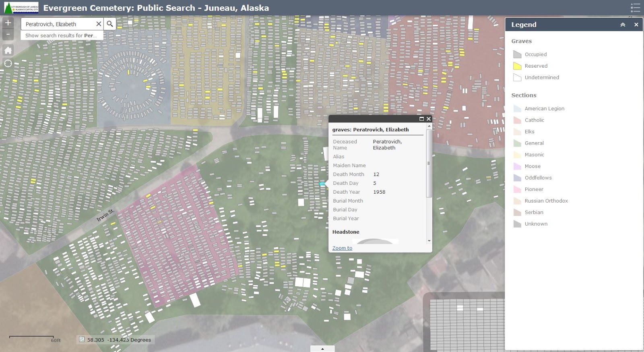The image size is (644, 352).
Task: Click the coordinates widget icon
Action: point(82,340)
